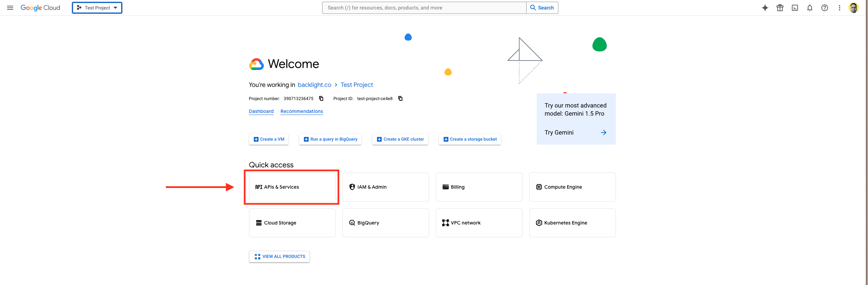Screen dimensions: 868x285
Task: Copy the project ID to clipboard
Action: coord(400,98)
